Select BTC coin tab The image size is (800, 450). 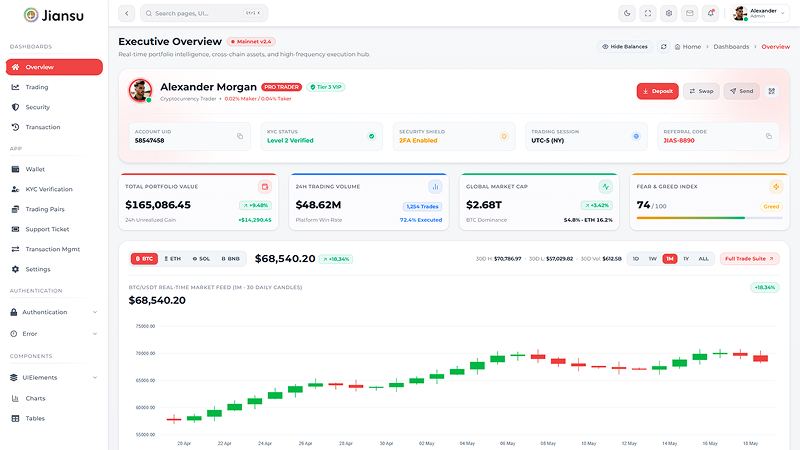144,259
